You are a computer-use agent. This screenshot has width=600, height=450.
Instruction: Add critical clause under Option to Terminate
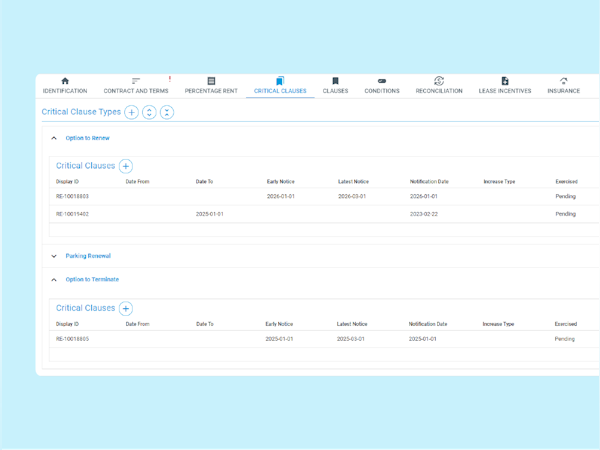coord(126,308)
